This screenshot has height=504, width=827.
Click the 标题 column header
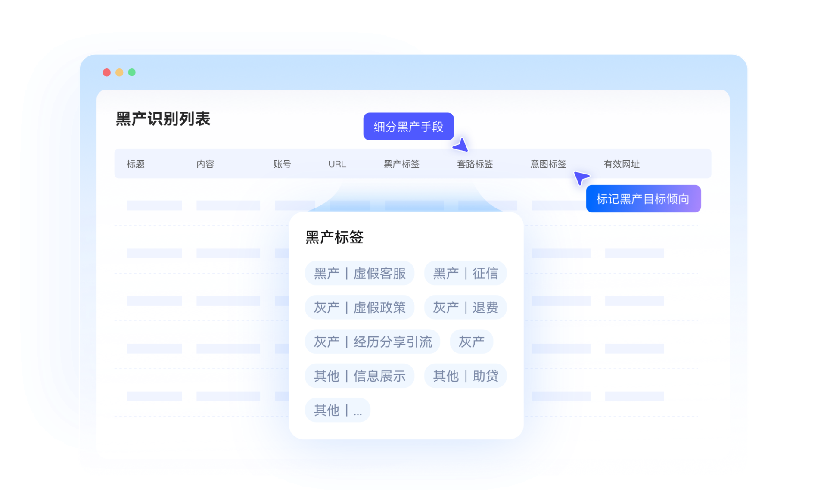click(136, 164)
